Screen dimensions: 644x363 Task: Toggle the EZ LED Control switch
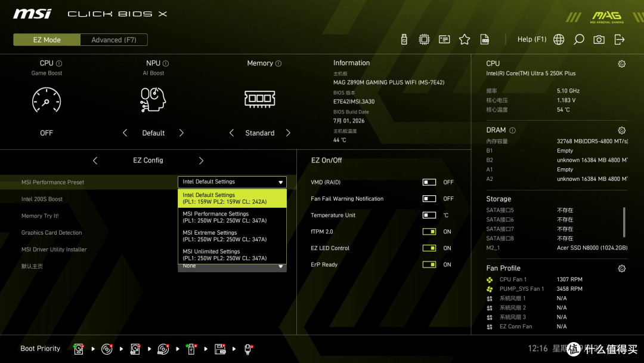(x=429, y=248)
